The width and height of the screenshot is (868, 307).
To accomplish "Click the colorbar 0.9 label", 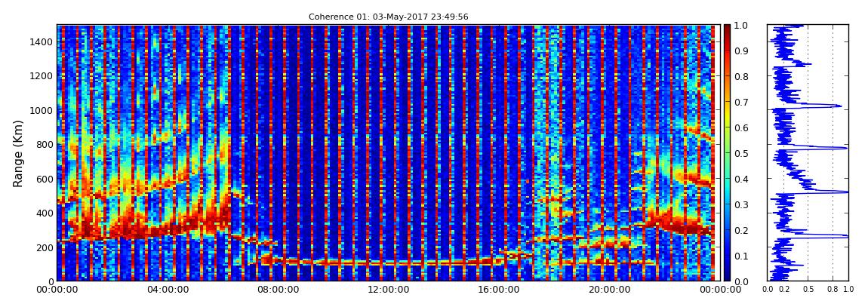I will point(740,51).
